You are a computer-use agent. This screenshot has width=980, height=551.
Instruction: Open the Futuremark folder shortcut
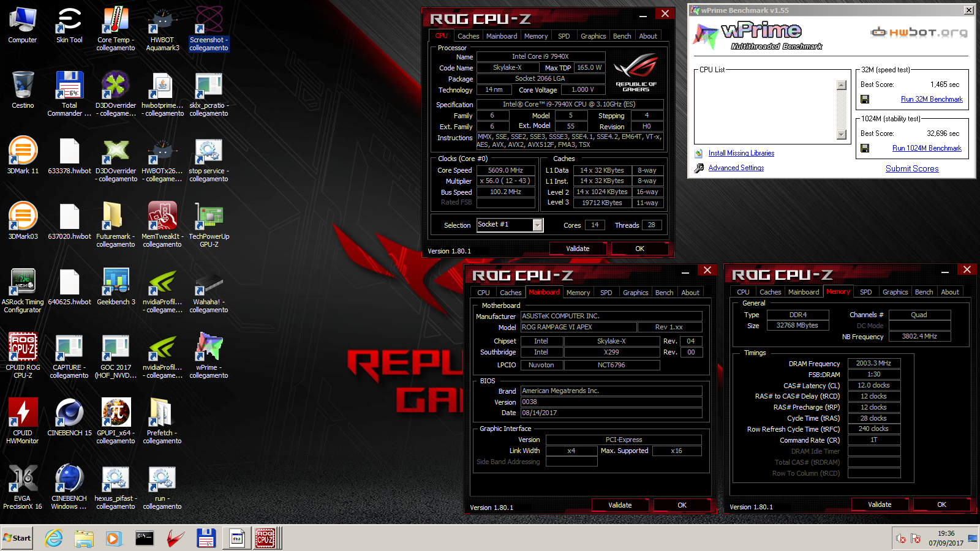(116, 225)
